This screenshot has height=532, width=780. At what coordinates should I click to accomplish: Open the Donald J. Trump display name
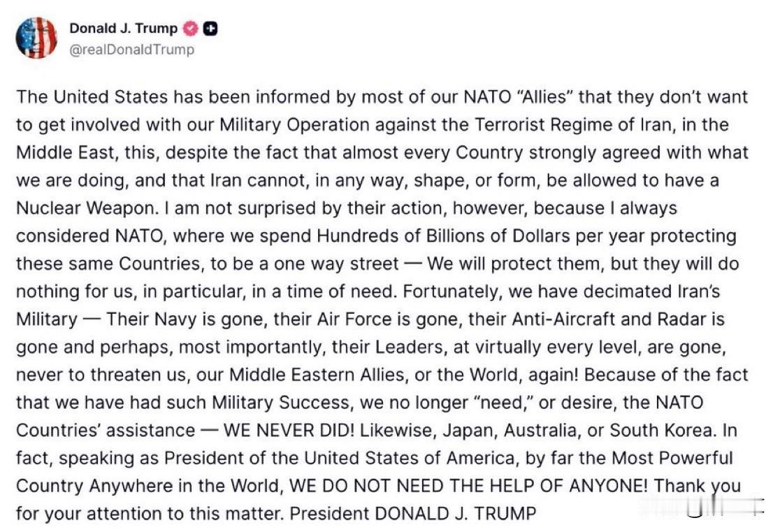pos(124,29)
